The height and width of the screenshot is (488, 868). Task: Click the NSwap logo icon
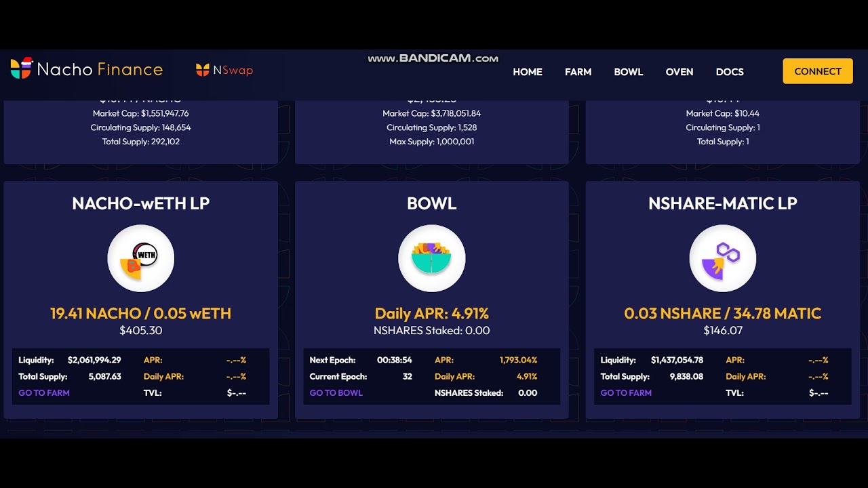point(202,70)
